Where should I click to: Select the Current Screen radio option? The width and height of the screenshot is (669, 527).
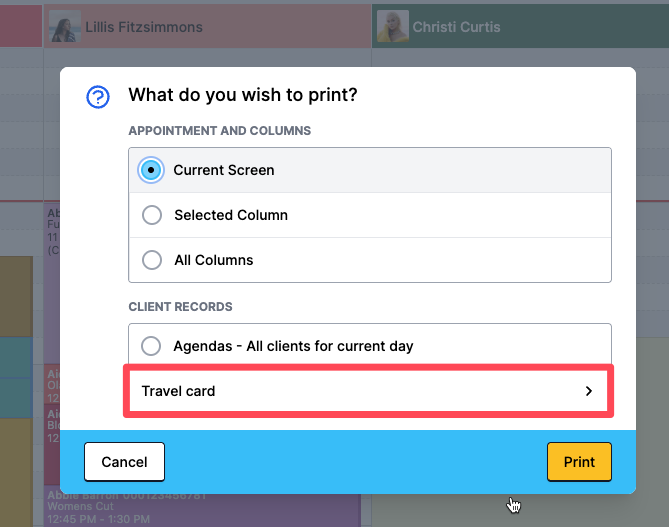tap(151, 170)
